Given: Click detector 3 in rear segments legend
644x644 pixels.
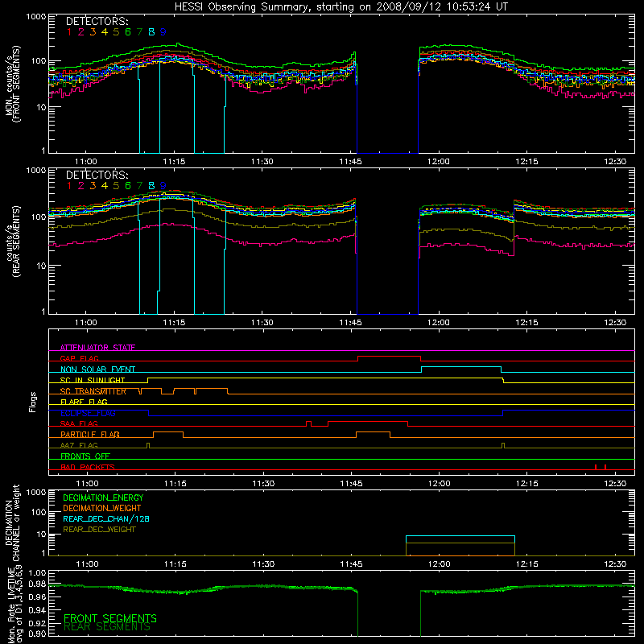Looking at the screenshot, I should (x=93, y=186).
